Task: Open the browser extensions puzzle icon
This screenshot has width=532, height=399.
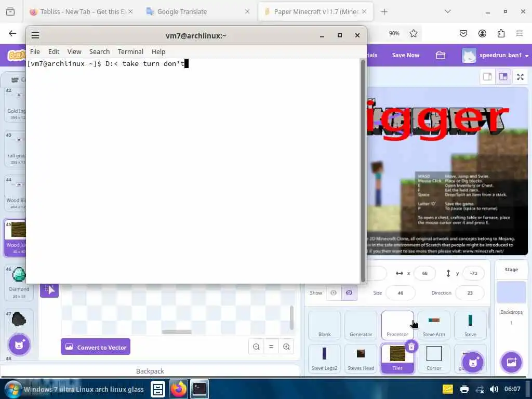Action: (501, 33)
